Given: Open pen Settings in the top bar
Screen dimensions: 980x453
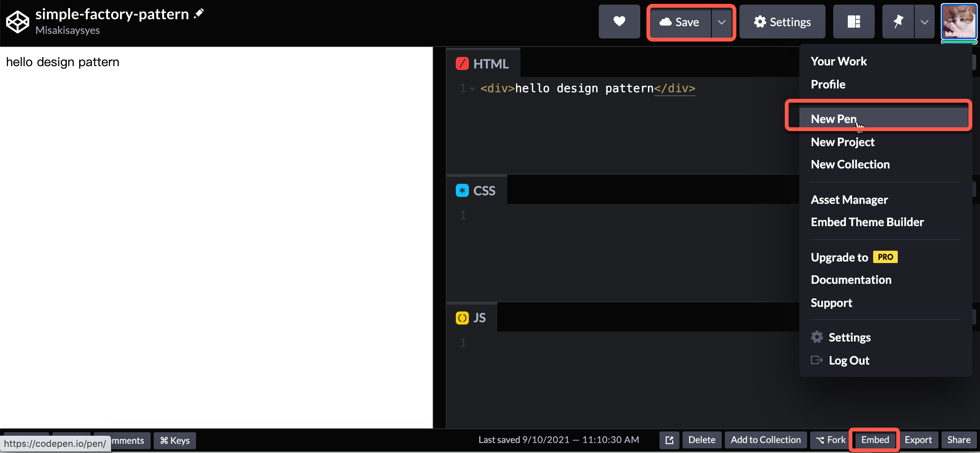Looking at the screenshot, I should click(x=782, y=22).
